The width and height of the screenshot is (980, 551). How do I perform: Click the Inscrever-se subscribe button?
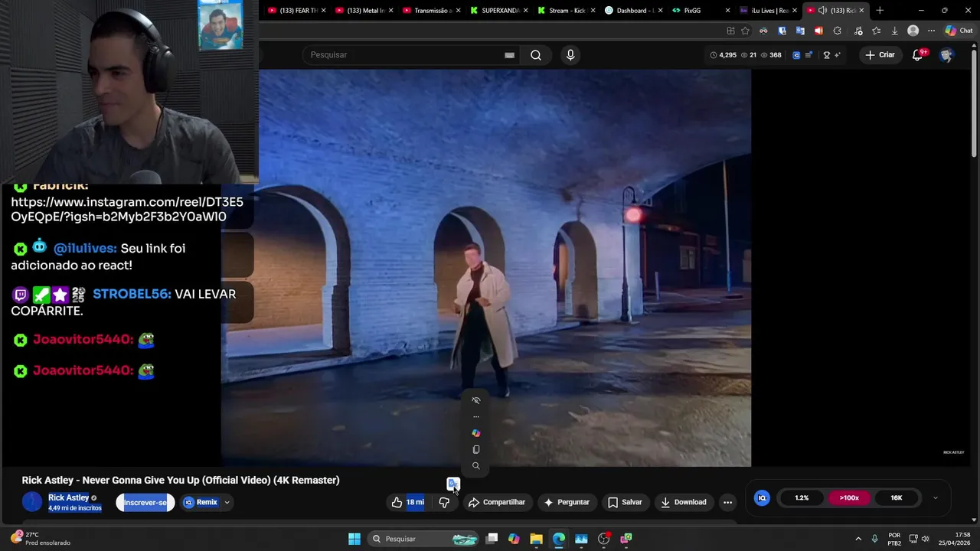coord(145,503)
